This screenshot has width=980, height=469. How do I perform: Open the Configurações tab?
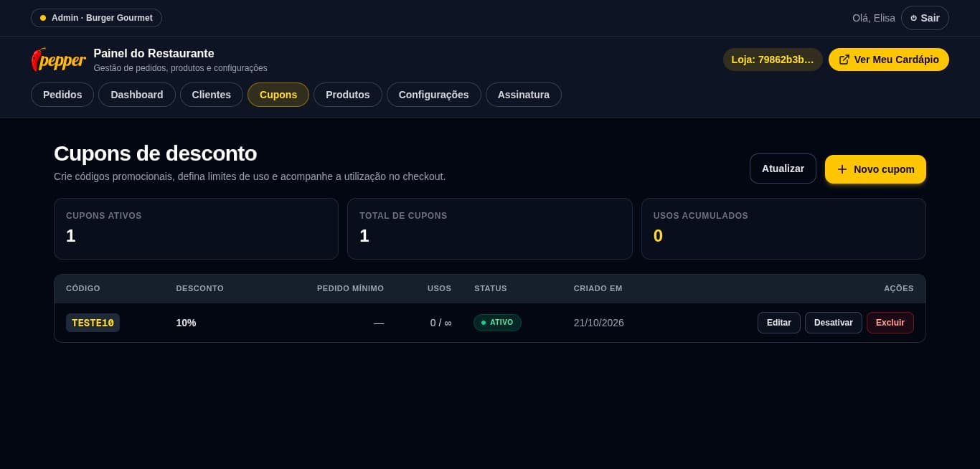434,95
